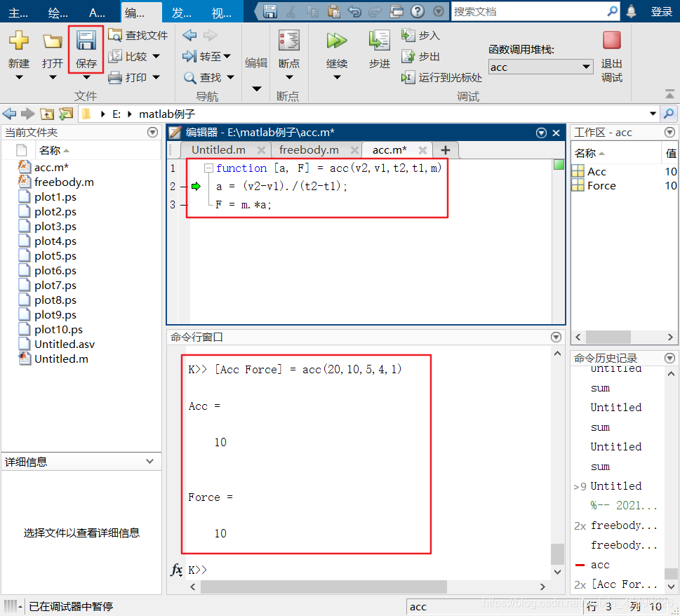Open the Compare dropdown arrow

(x=156, y=56)
